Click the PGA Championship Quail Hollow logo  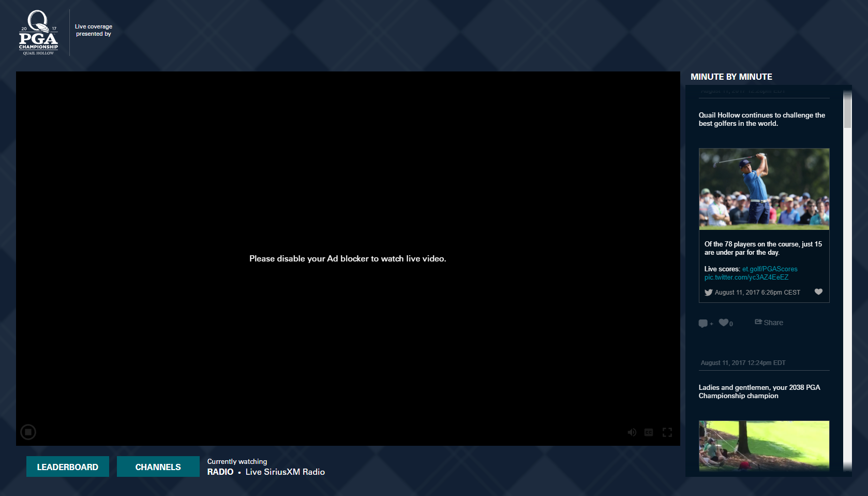coord(39,32)
